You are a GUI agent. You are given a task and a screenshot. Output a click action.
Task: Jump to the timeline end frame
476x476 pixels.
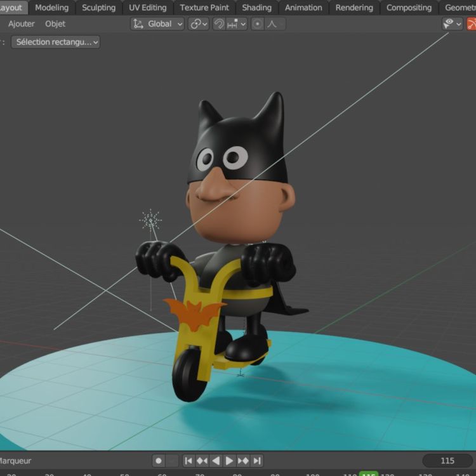(257, 461)
